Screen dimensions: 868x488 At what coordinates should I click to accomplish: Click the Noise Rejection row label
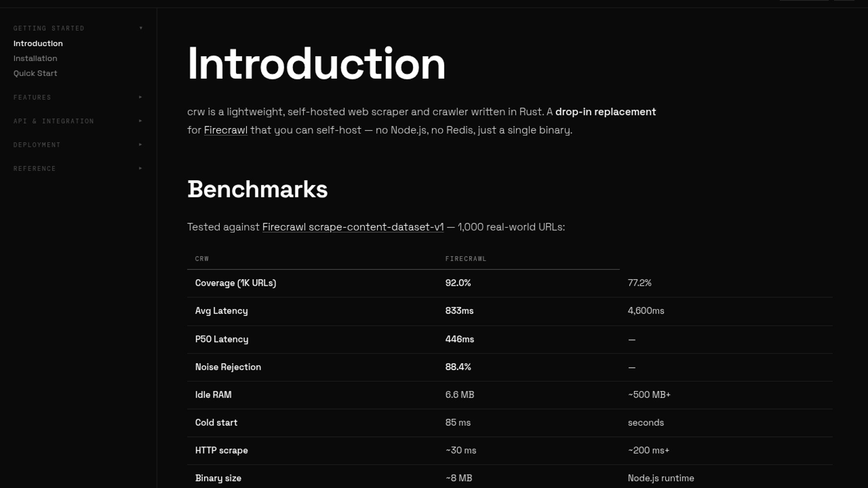click(228, 367)
